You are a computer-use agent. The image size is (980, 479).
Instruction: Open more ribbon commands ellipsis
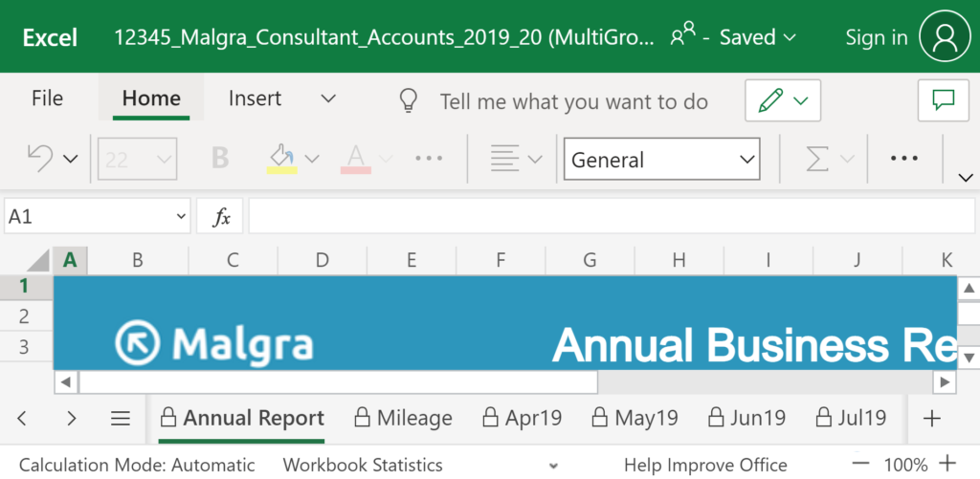tap(903, 159)
